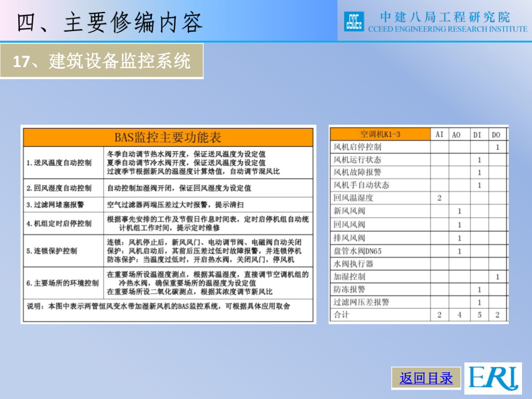Click the ERI logo
This screenshot has height=399, width=532.
click(x=493, y=378)
